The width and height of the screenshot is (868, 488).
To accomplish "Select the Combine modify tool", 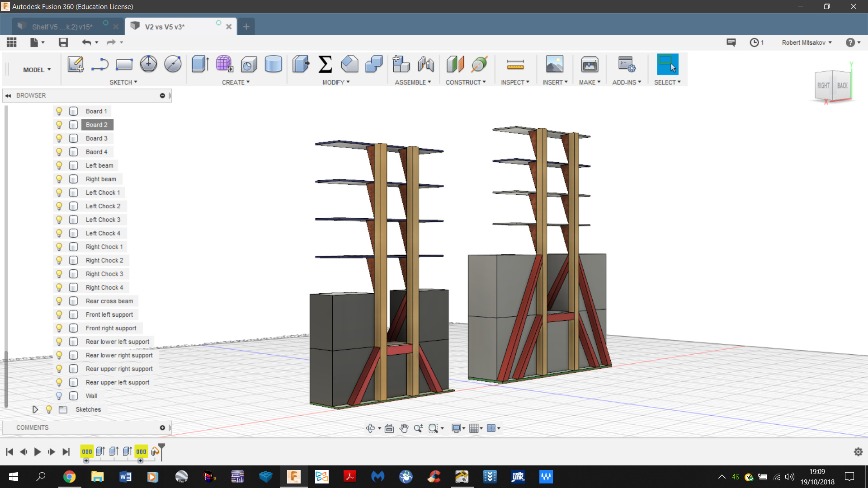I will [x=374, y=64].
